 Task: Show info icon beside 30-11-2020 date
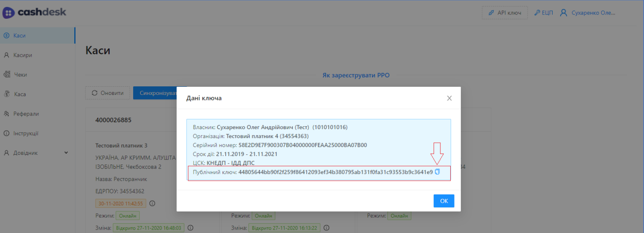(152, 204)
